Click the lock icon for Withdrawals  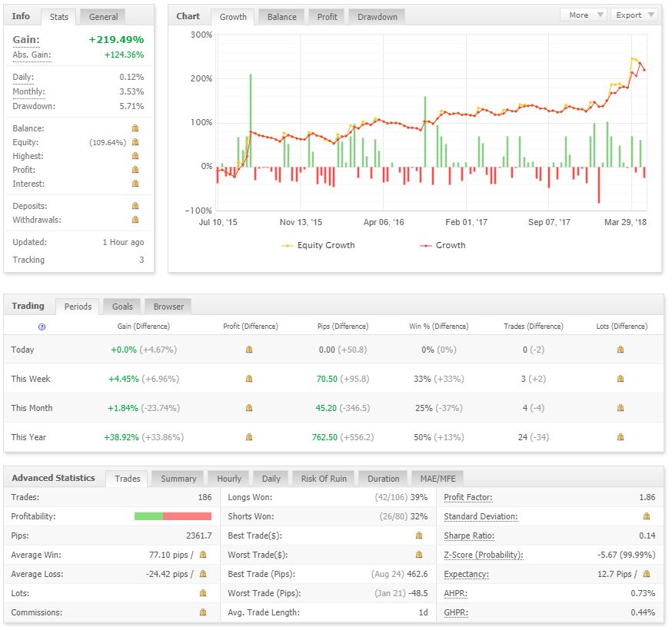[x=135, y=219]
